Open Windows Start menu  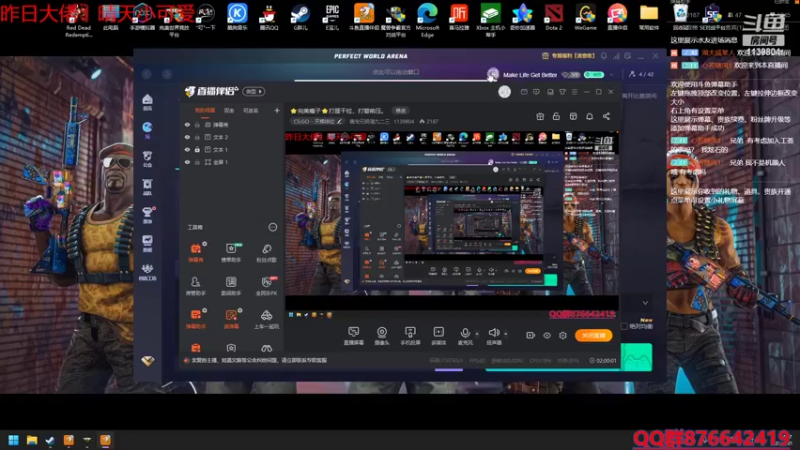click(14, 440)
